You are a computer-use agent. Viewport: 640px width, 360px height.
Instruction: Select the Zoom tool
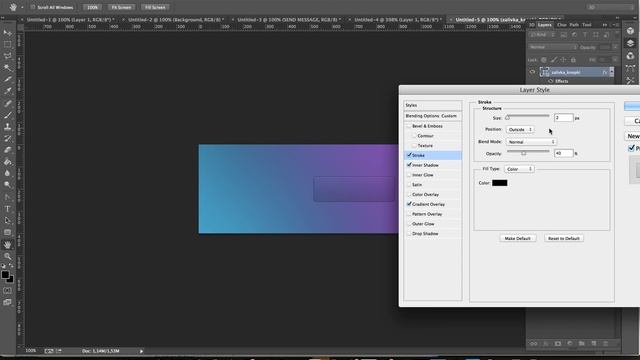tap(7, 256)
